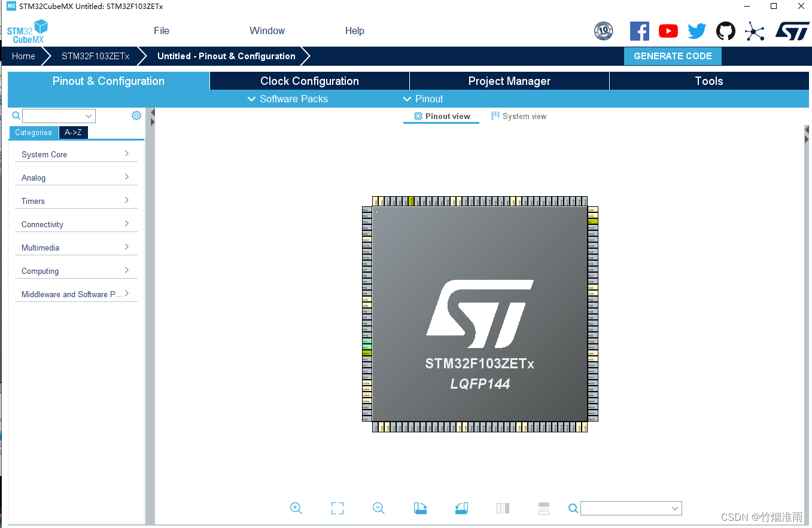Switch to the Clock Configuration tab
The image size is (812, 528).
309,81
